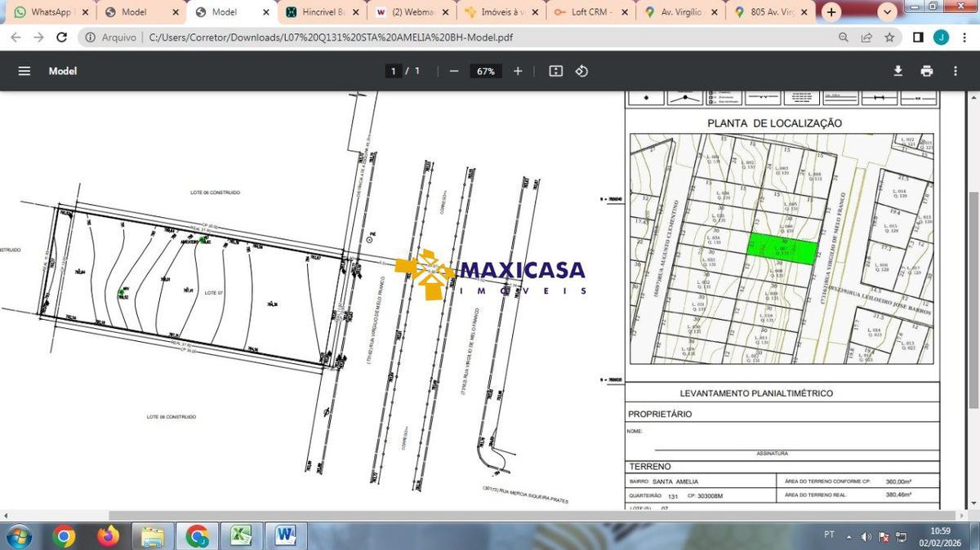Switch to the WhatsApp tab
This screenshot has height=550, width=980.
[x=49, y=12]
